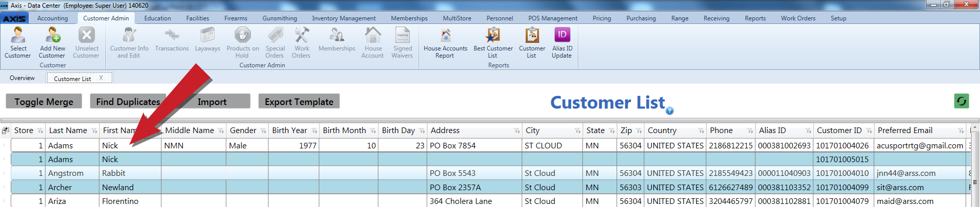The width and height of the screenshot is (980, 207).
Task: Click the AXIS logo button
Action: [x=14, y=18]
